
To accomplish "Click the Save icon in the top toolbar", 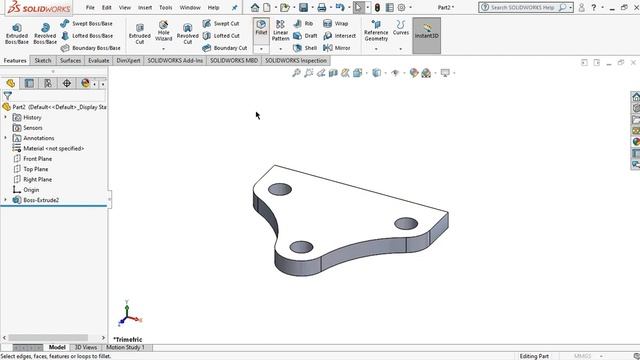I will (x=303, y=7).
